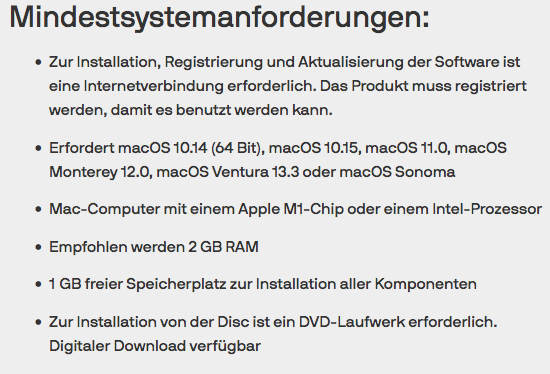
Task: Click the line 'werden, damit es benutzt werden kann.'
Action: tap(190, 110)
